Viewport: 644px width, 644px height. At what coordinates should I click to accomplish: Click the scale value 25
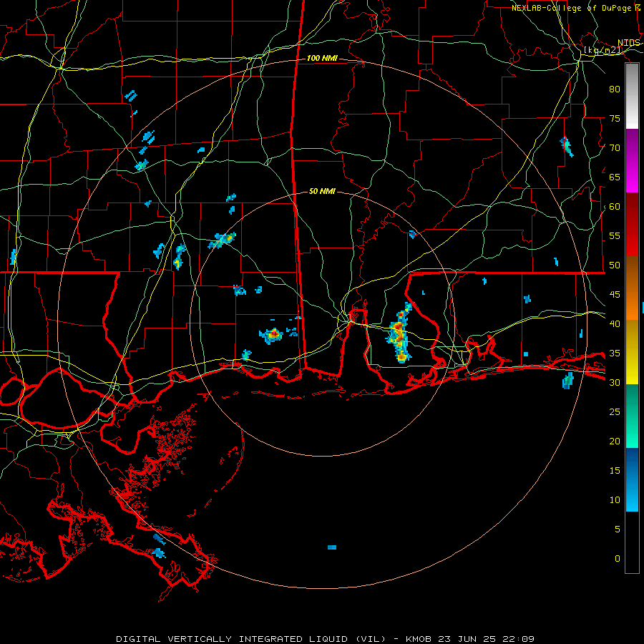click(x=615, y=412)
